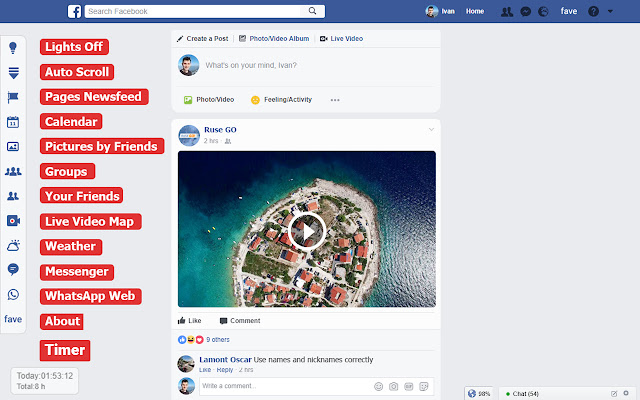Open the help question mark icon
This screenshot has width=640, height=400.
pyautogui.click(x=593, y=11)
